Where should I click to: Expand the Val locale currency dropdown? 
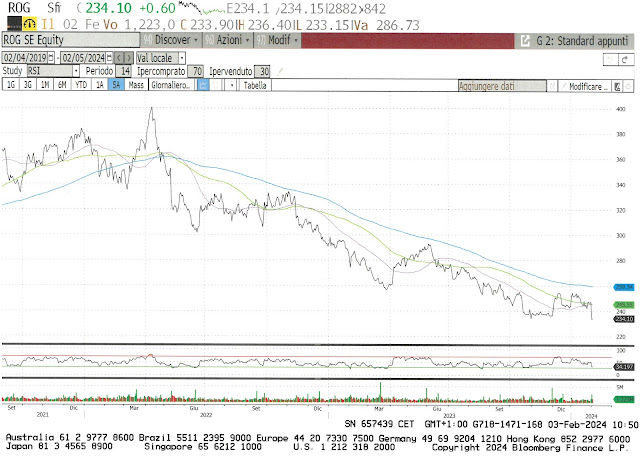[182, 58]
